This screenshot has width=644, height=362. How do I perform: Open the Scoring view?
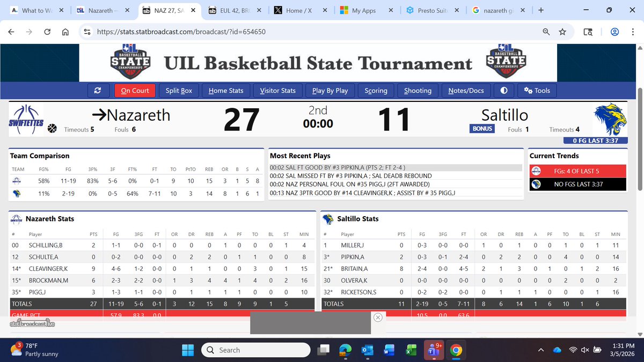pos(376,91)
